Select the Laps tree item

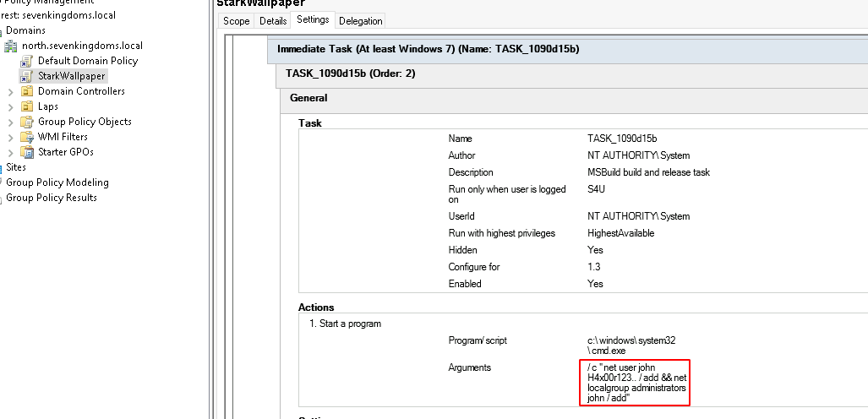(x=47, y=106)
